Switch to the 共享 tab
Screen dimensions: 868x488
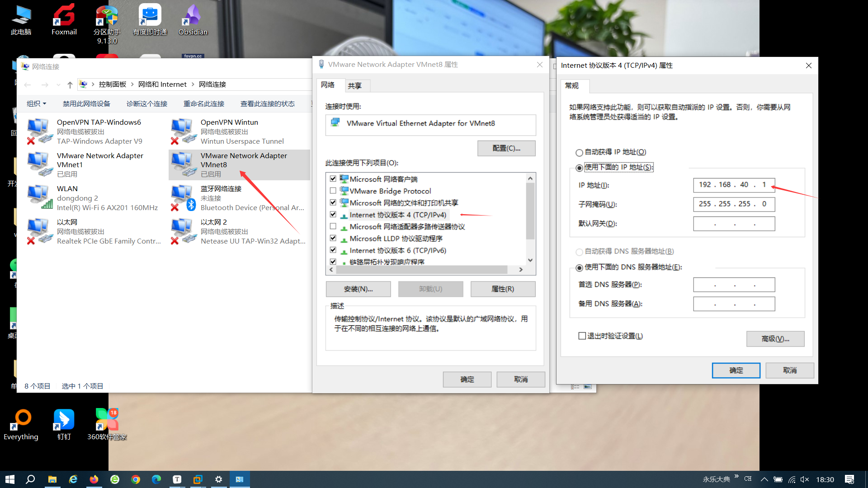point(354,85)
